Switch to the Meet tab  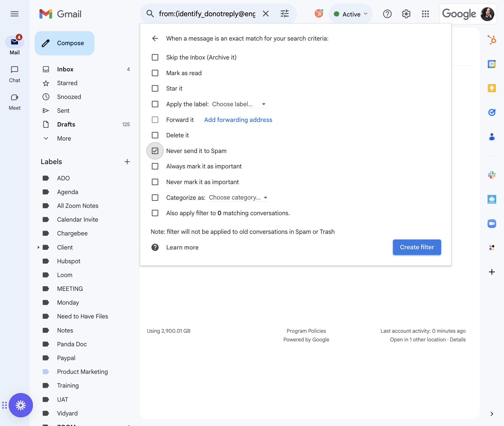15,102
